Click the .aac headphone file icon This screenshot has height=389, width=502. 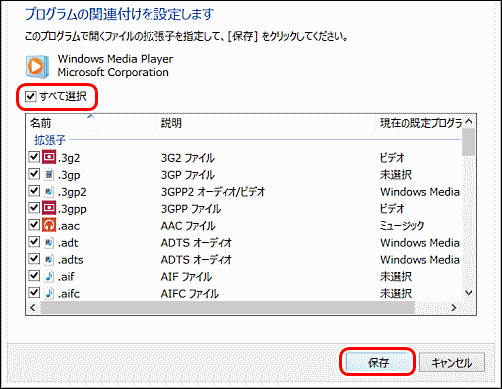(x=49, y=225)
